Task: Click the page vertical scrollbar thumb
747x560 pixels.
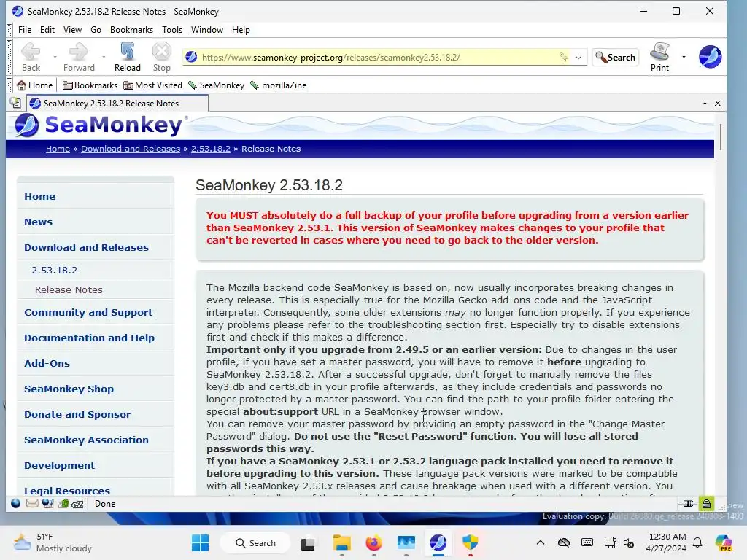Action: [x=720, y=137]
